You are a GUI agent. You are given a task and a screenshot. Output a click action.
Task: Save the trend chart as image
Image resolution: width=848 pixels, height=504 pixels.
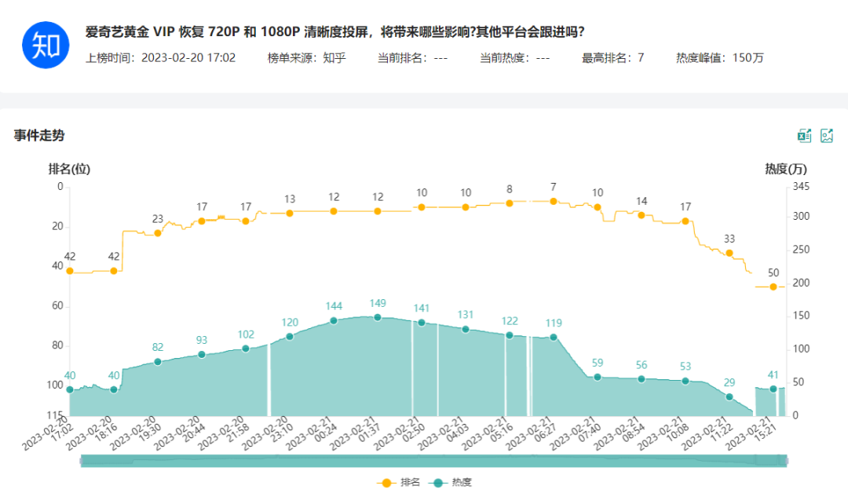[827, 136]
